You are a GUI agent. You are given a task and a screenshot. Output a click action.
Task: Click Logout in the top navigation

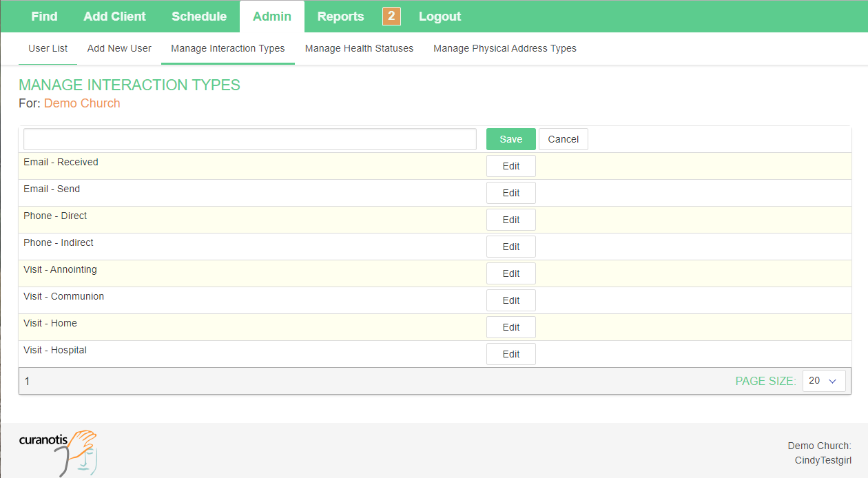point(440,17)
